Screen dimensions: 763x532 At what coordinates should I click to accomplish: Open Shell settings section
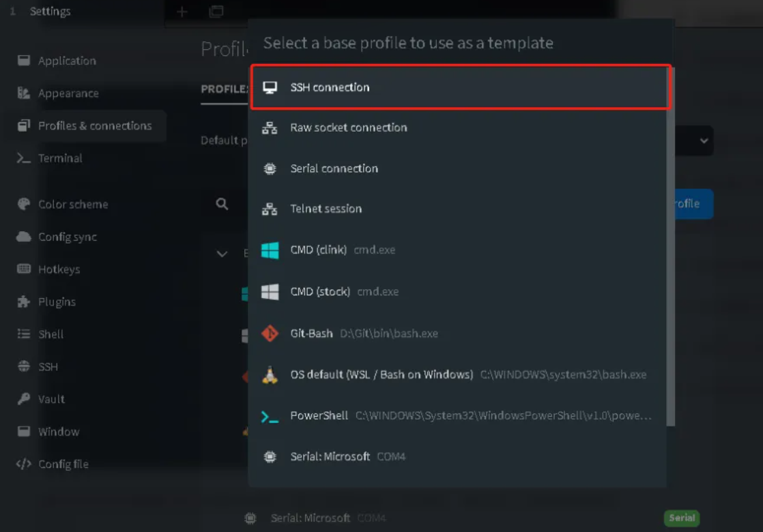coord(85,334)
